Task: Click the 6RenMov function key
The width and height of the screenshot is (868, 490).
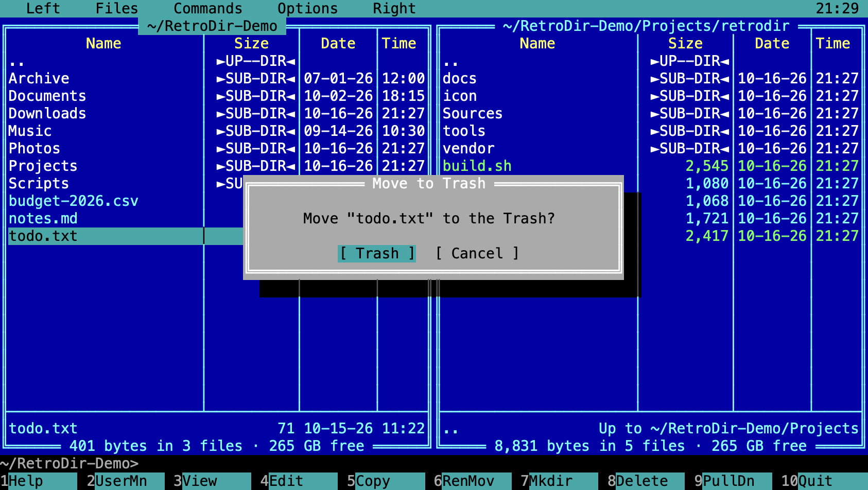Action: [x=473, y=481]
